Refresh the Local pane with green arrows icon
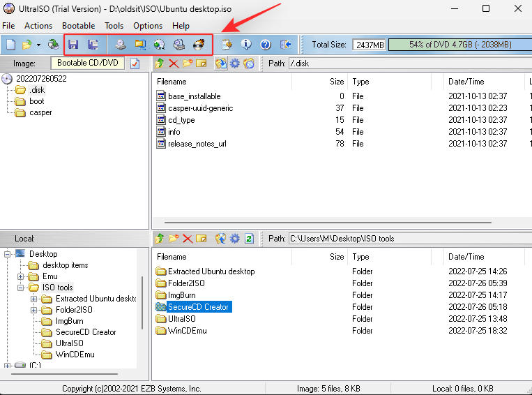 (249, 239)
